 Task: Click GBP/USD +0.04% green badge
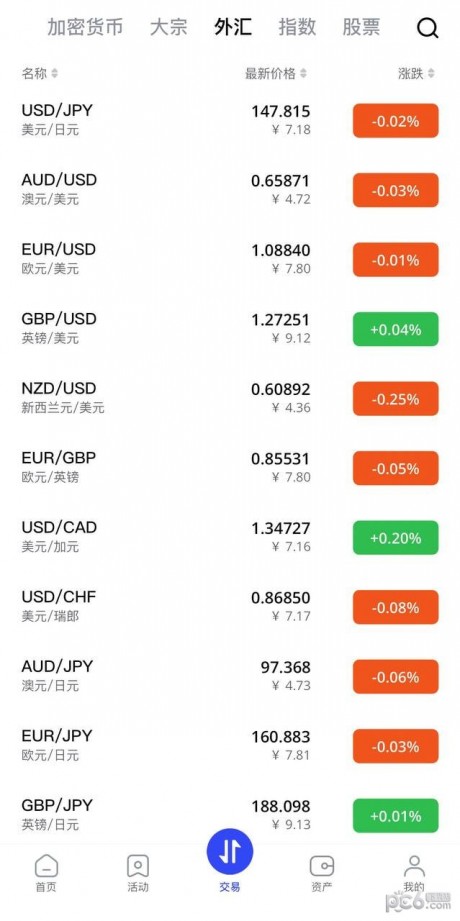[x=395, y=330]
